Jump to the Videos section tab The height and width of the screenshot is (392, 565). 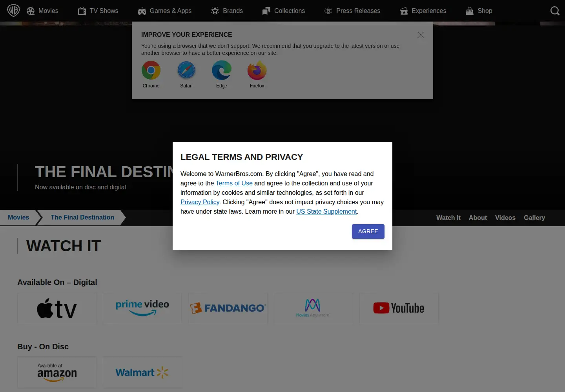(x=505, y=218)
